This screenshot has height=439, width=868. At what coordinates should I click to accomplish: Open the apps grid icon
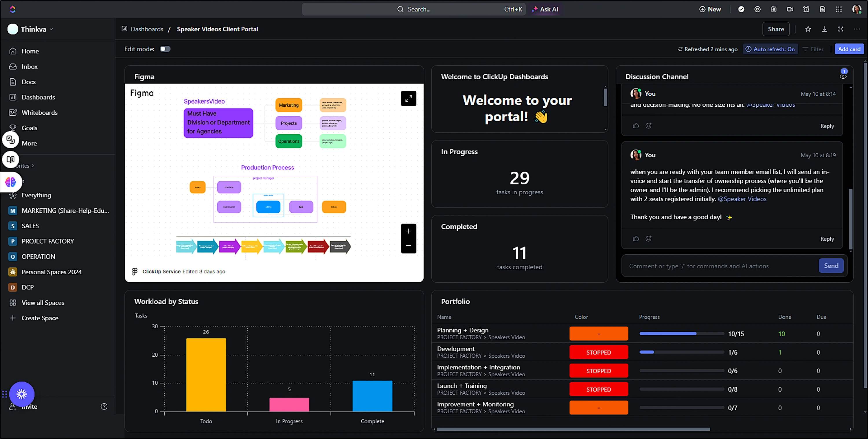[x=839, y=9]
